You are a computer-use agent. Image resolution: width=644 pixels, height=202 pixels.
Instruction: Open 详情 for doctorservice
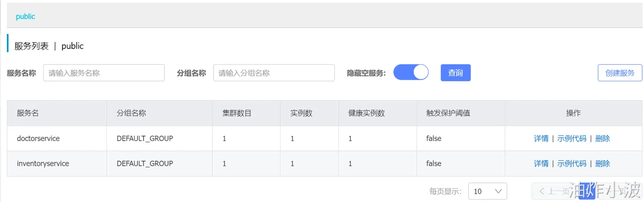click(x=541, y=138)
